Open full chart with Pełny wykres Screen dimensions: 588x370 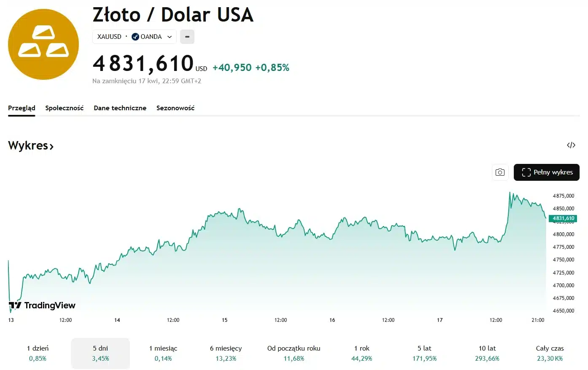pos(547,172)
